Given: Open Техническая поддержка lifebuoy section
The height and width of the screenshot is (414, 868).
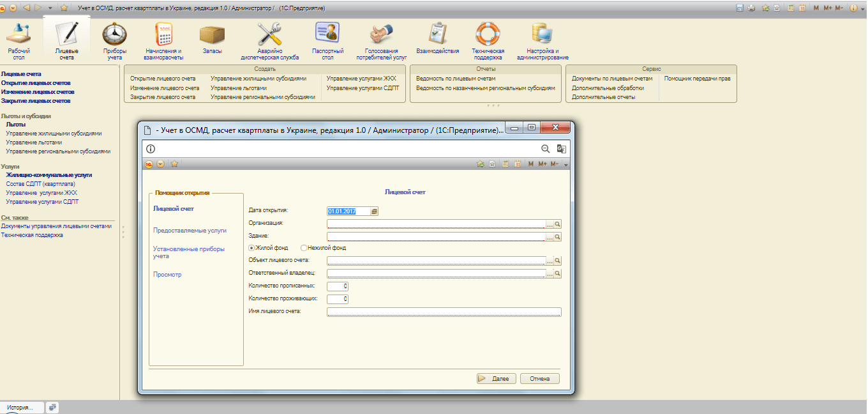Looking at the screenshot, I should (488, 41).
